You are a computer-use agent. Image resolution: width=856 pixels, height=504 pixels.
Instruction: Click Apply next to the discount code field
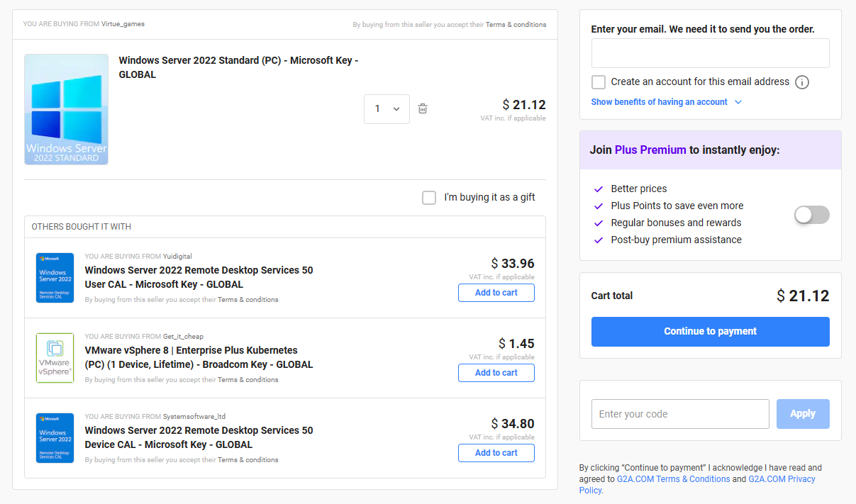(x=802, y=414)
